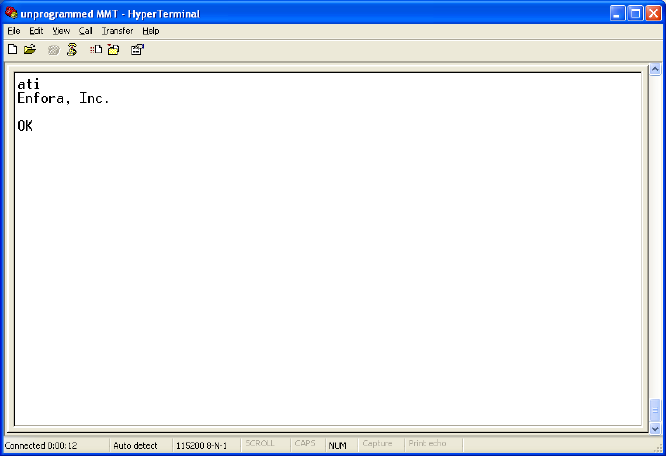Click the NUM indicator in status bar
666x456 pixels.
tap(337, 445)
